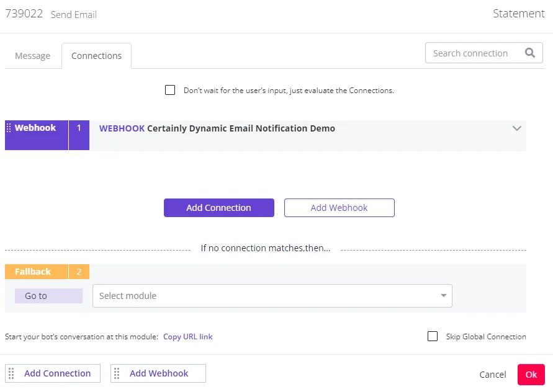
Task: Tick Skip Global Connection checkbox
Action: click(x=433, y=336)
